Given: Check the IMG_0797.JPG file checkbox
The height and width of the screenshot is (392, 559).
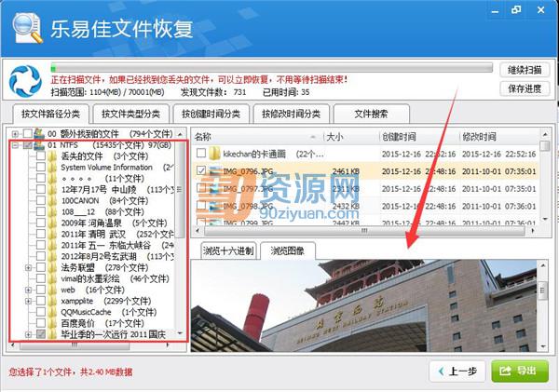Looking at the screenshot, I should [201, 188].
